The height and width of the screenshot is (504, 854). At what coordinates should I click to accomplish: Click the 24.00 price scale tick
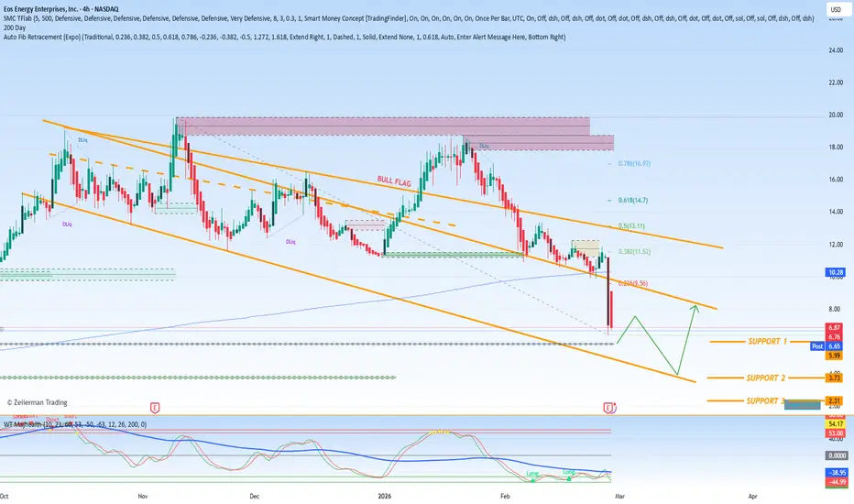[836, 50]
